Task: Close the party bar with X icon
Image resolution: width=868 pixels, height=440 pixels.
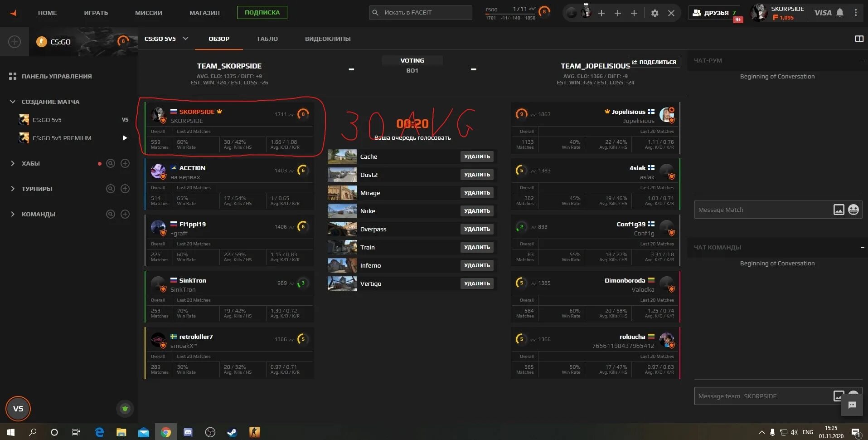Action: (x=671, y=13)
